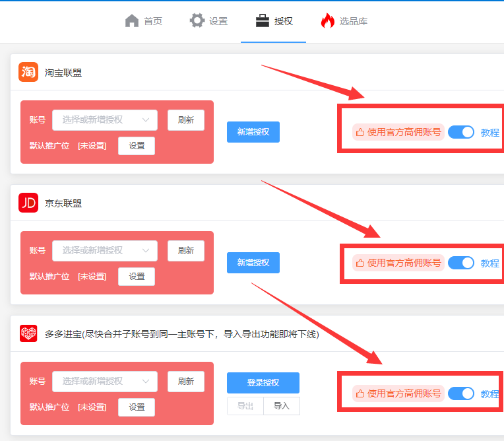This screenshot has height=441, width=504.
Task: Open the 教程 link in 京东联盟 row
Action: click(x=490, y=263)
